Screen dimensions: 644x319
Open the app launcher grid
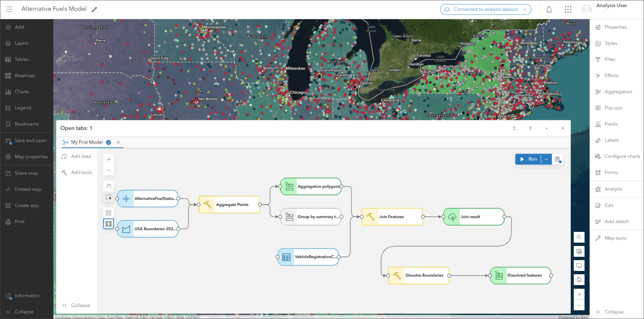[x=568, y=9]
